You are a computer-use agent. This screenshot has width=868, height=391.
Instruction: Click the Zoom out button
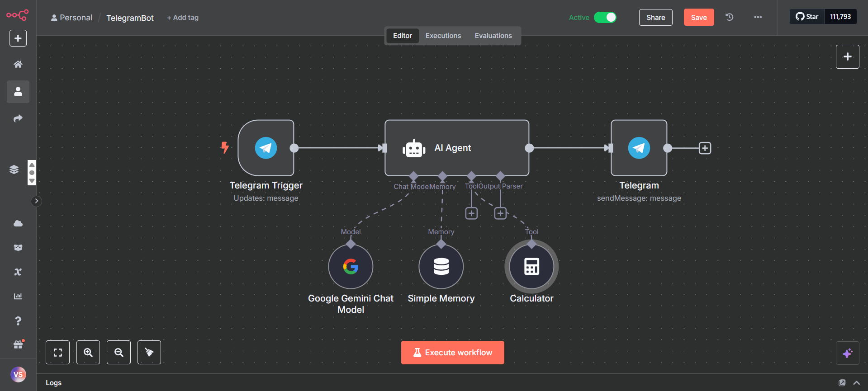coord(119,353)
